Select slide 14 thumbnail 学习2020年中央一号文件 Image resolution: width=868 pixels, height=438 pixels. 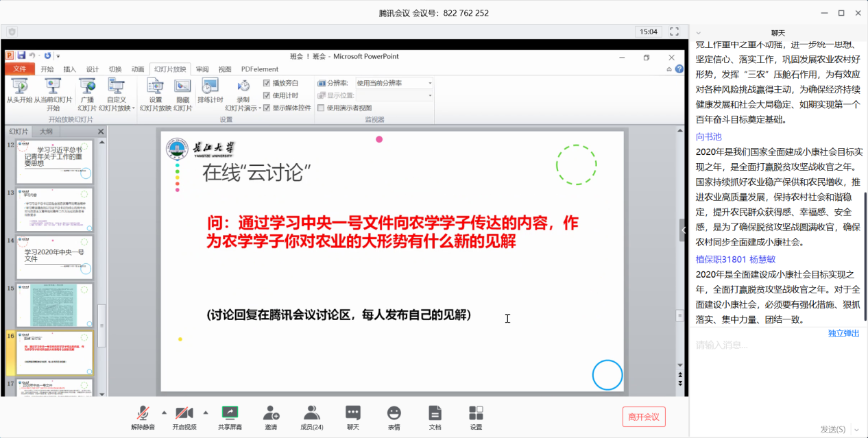coord(54,256)
